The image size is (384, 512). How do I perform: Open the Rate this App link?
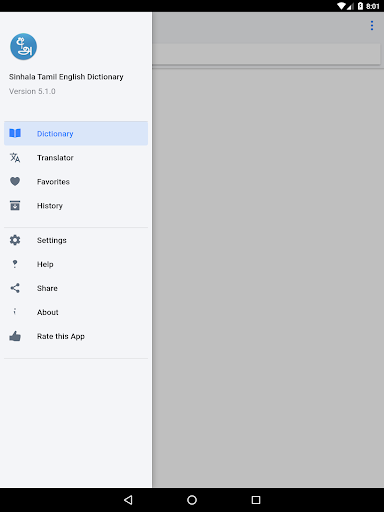coord(76,336)
